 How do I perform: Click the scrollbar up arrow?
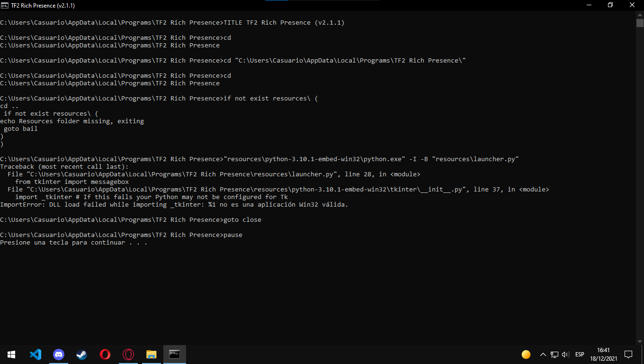(x=640, y=15)
